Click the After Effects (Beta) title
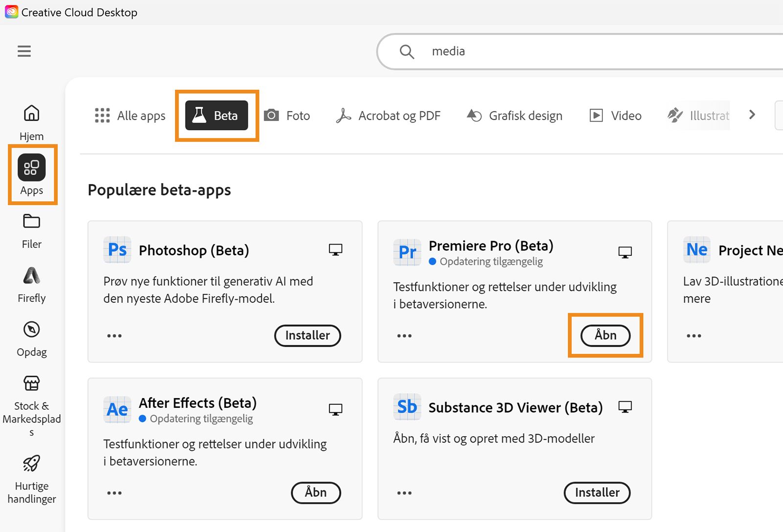 198,403
